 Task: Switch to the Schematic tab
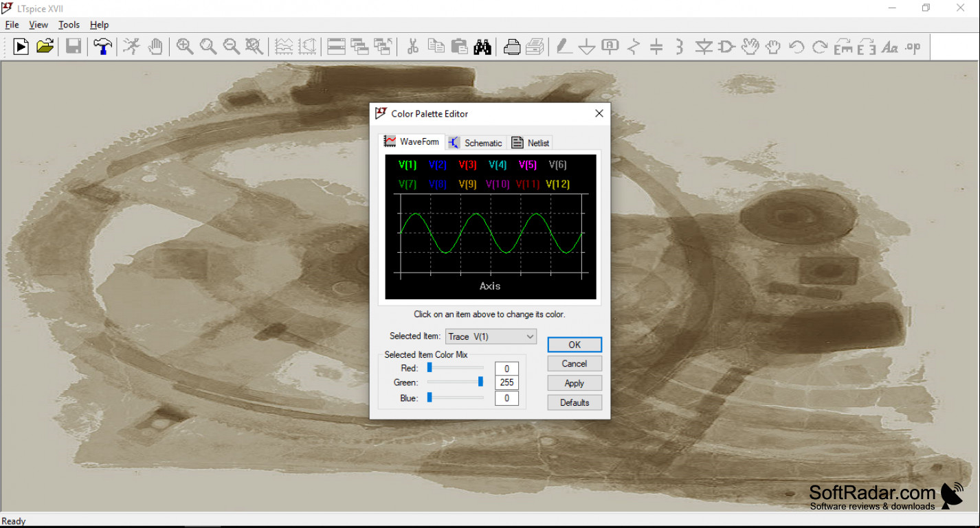pos(476,143)
